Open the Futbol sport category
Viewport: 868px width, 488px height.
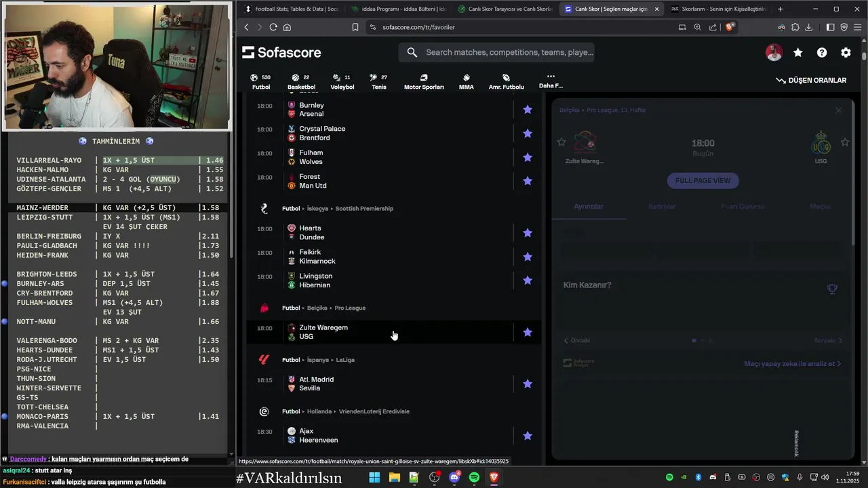pyautogui.click(x=260, y=82)
